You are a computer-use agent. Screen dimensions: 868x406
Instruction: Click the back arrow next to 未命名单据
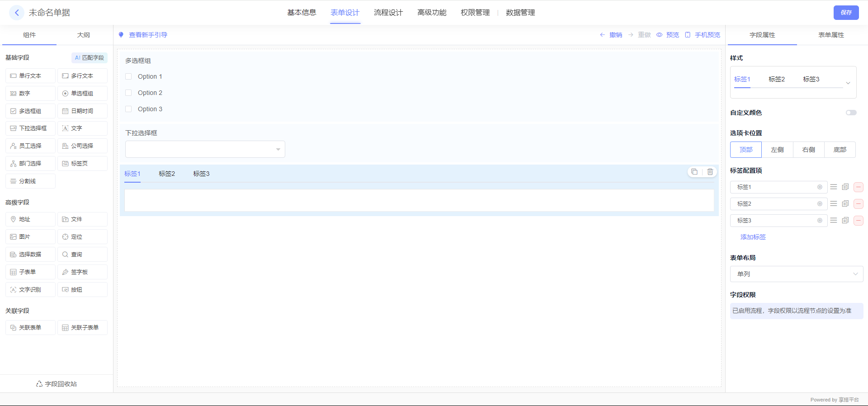17,13
